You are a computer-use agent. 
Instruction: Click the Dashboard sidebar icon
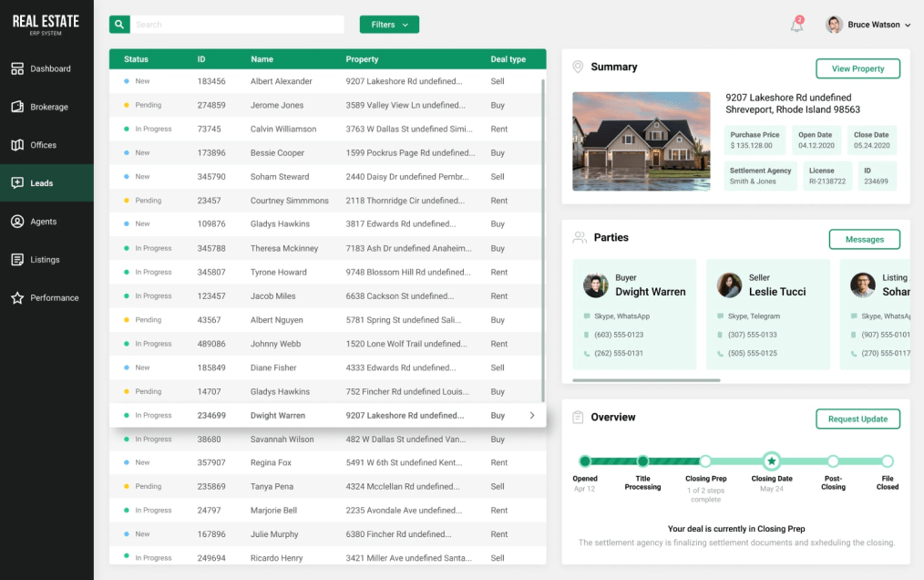(x=17, y=68)
